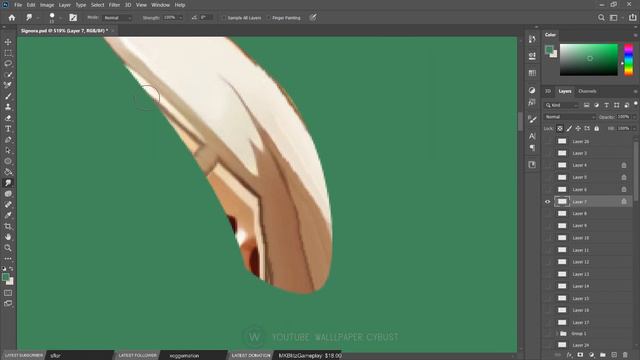The image size is (640, 360).
Task: Create a new layer
Action: coord(614,355)
